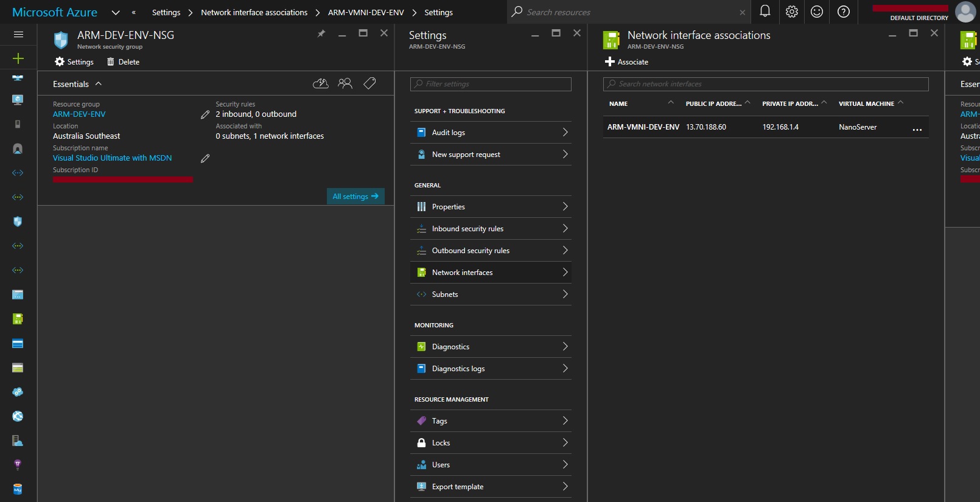The image size is (980, 502).
Task: Focus the Filter settings field
Action: click(x=491, y=84)
